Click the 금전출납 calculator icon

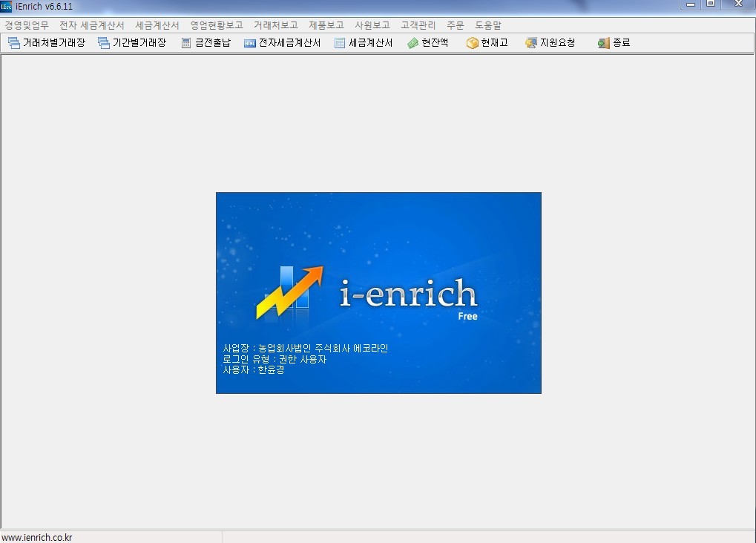186,43
